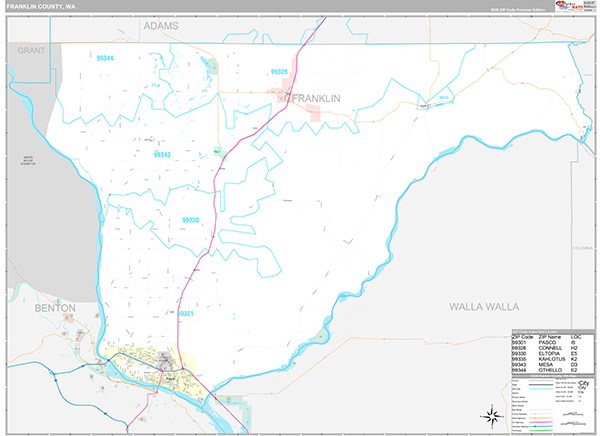Image resolution: width=600 pixels, height=436 pixels.
Task: Click the BENTON county label
Action: (55, 308)
